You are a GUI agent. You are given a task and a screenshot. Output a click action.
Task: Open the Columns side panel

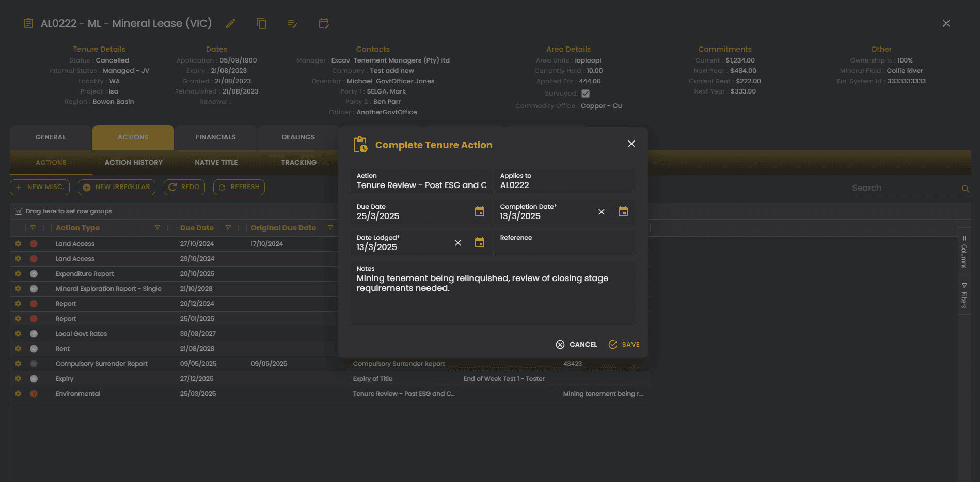pyautogui.click(x=964, y=252)
